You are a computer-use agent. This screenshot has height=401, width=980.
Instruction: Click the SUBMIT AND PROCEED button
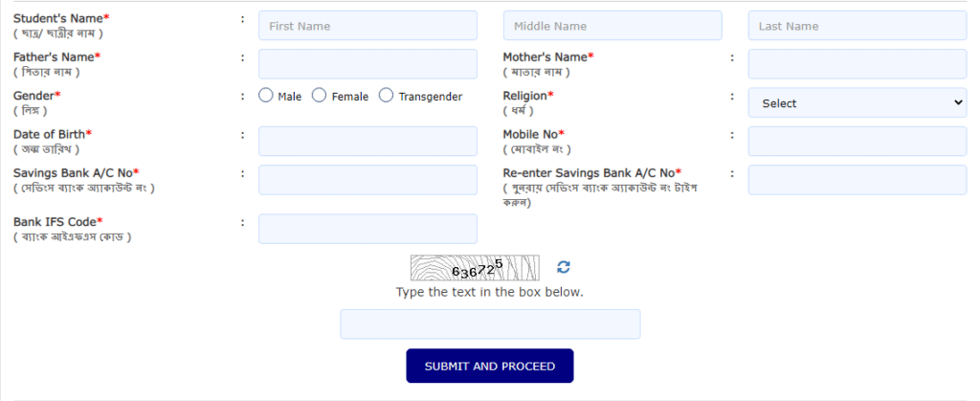pyautogui.click(x=490, y=366)
